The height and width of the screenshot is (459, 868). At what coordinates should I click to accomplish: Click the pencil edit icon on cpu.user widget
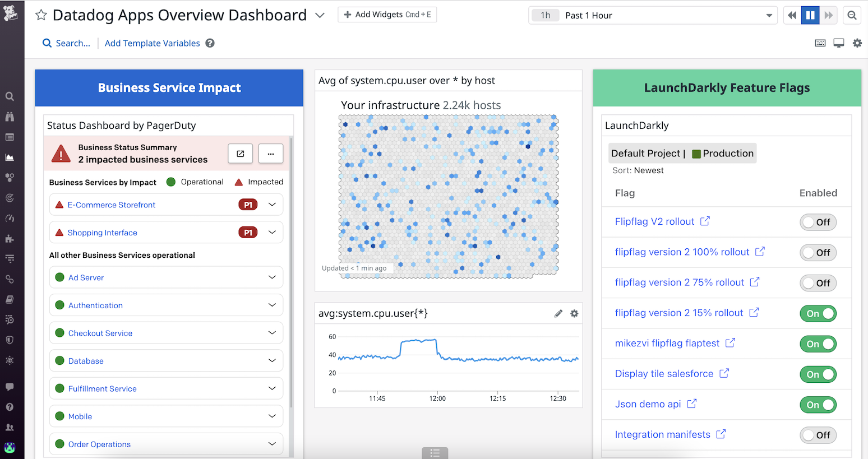point(558,313)
